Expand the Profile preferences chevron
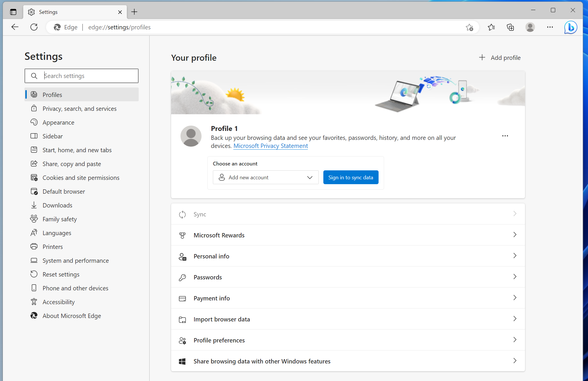588x381 pixels. click(x=515, y=340)
